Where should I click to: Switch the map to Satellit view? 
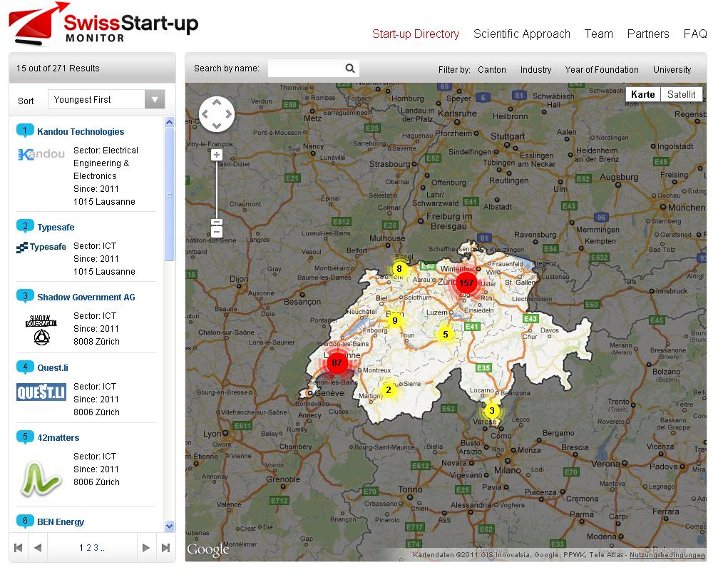[682, 94]
